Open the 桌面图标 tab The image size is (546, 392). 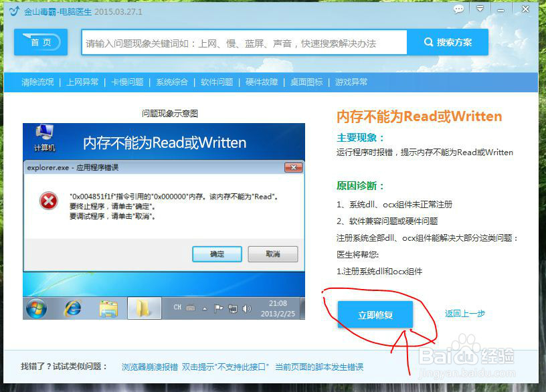tap(306, 82)
